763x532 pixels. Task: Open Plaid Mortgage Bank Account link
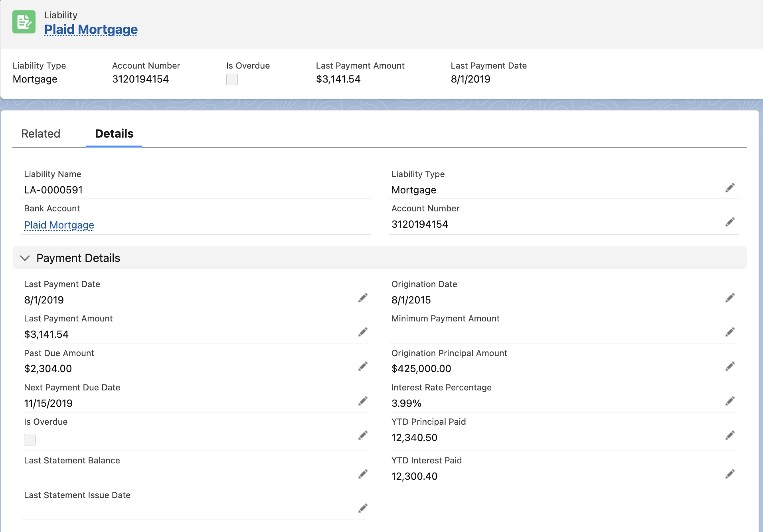[59, 225]
